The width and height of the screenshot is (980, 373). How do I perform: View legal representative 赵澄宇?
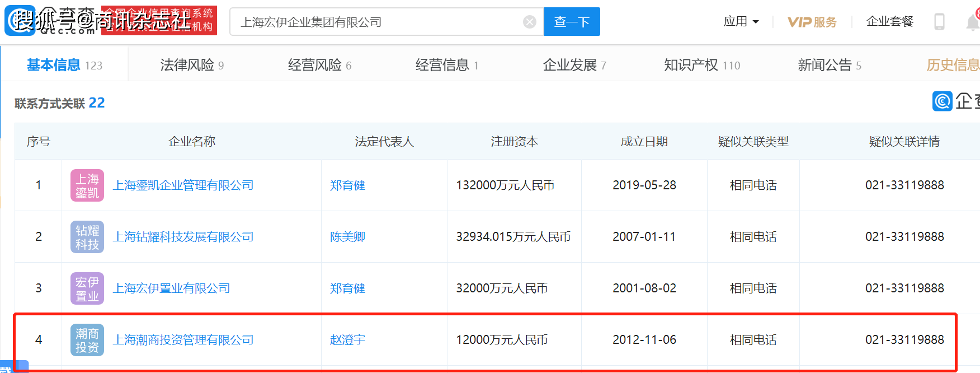(347, 340)
